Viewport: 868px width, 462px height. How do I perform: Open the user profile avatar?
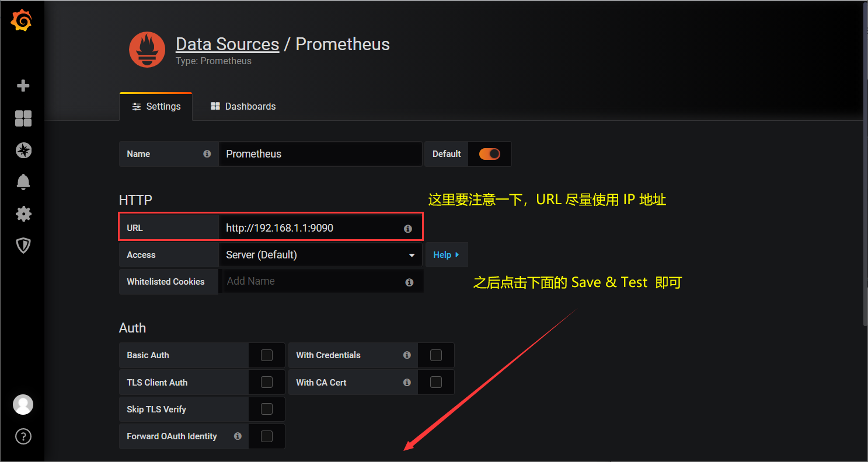tap(23, 404)
